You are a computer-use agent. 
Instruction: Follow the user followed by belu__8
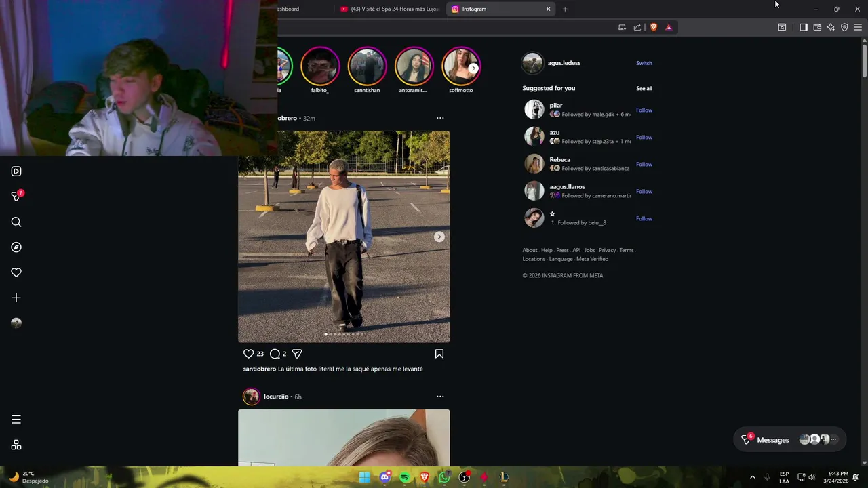tap(644, 218)
